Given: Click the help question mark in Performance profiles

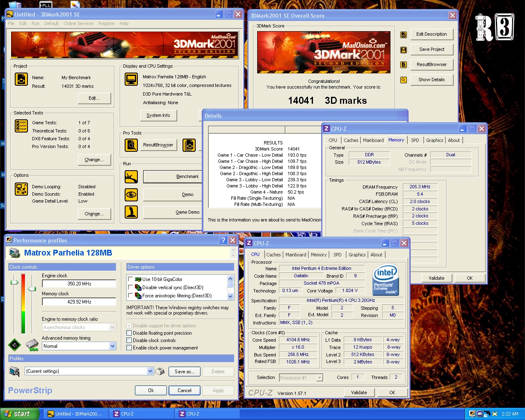Looking at the screenshot, I should point(223,240).
